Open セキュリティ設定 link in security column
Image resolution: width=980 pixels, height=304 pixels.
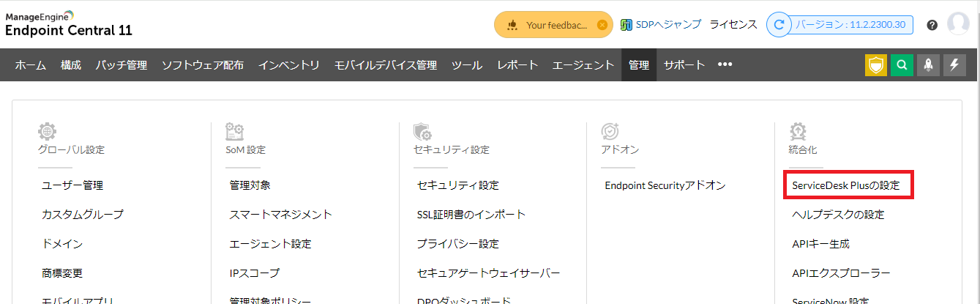(458, 185)
